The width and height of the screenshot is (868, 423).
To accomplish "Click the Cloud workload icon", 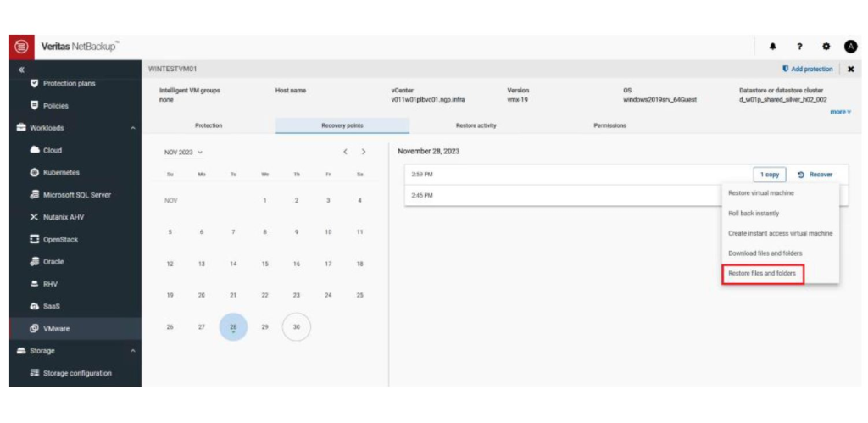I will 34,150.
